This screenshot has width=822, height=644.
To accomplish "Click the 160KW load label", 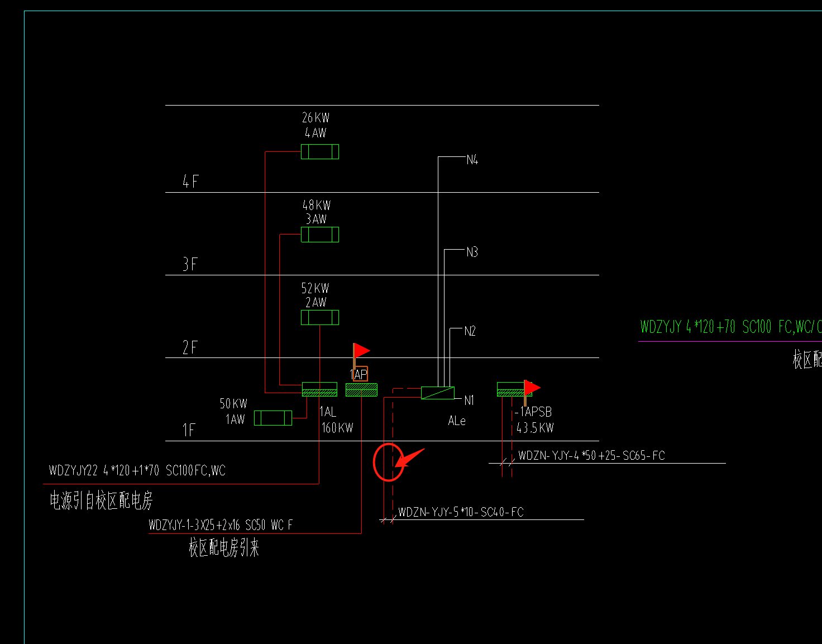I will click(337, 428).
